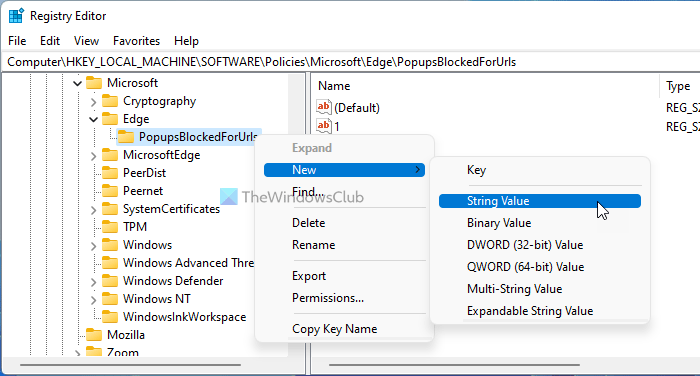Click the Windows Advanced Threat folder icon

110,263
